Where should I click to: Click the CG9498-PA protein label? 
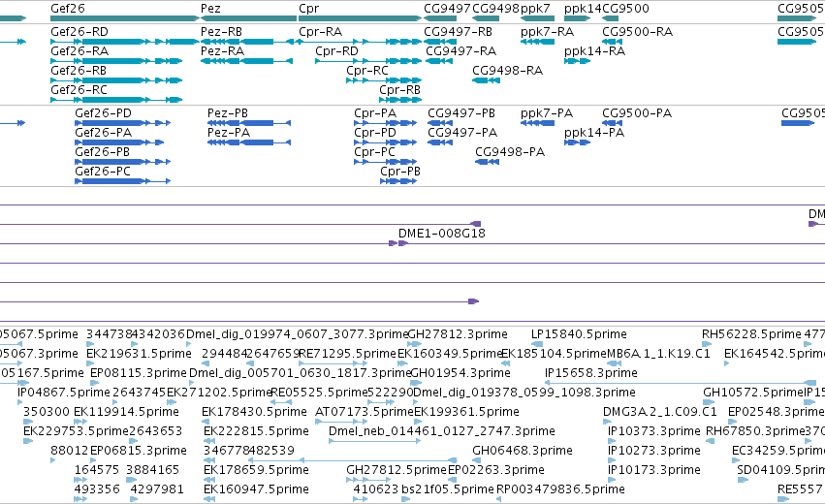510,152
